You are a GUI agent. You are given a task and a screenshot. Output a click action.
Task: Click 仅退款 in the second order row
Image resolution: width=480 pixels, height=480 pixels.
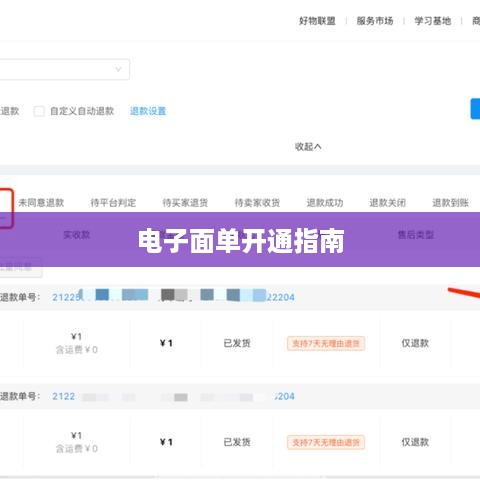click(x=415, y=442)
